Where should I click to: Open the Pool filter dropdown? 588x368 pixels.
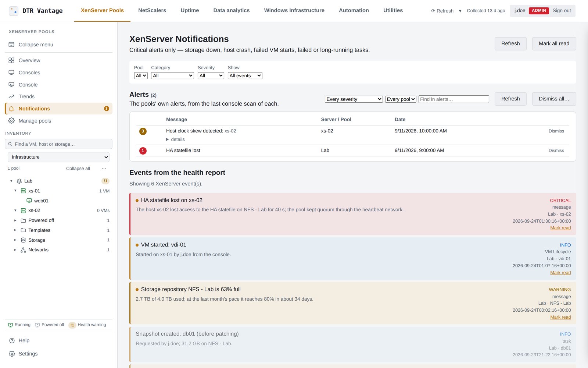[141, 75]
